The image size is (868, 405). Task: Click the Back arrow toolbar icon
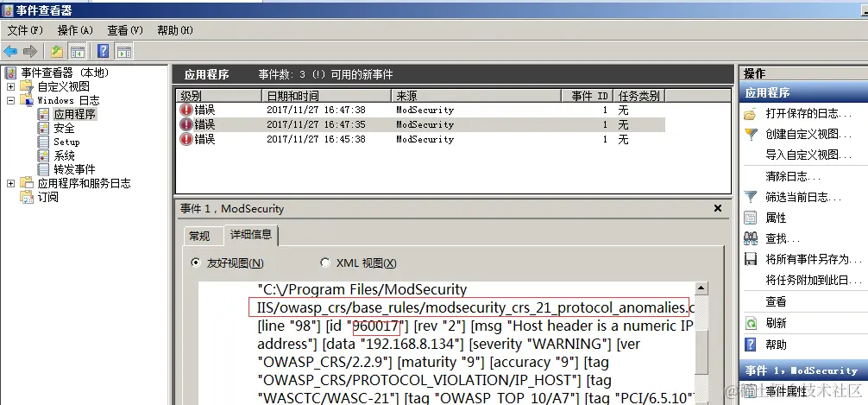(x=10, y=52)
